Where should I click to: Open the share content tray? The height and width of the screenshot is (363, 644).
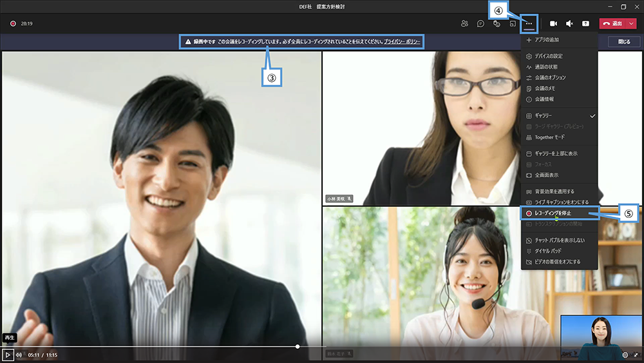pos(585,24)
